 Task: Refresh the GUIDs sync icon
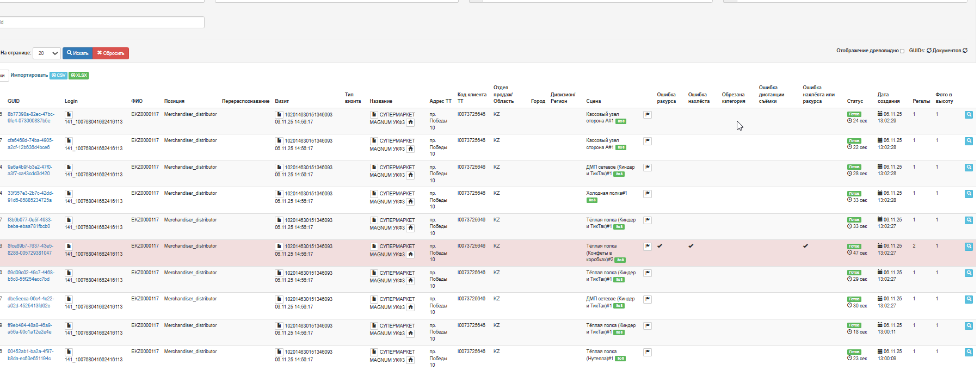click(x=929, y=51)
